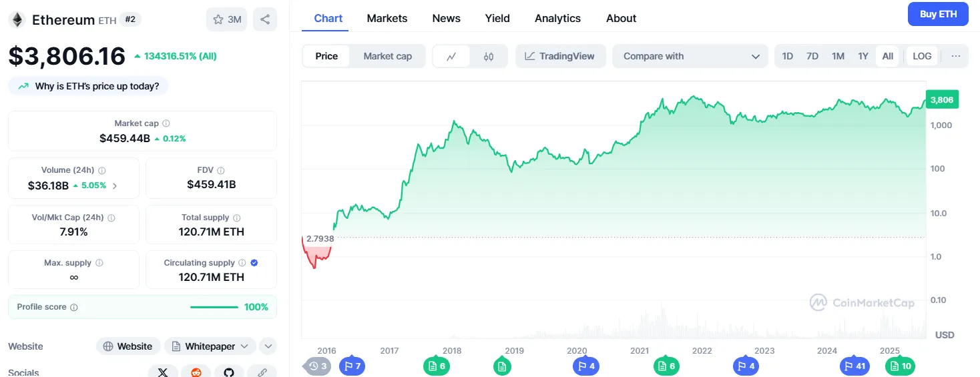Open the Analytics tab
Viewport: 980px width, 377px height.
coord(557,18)
